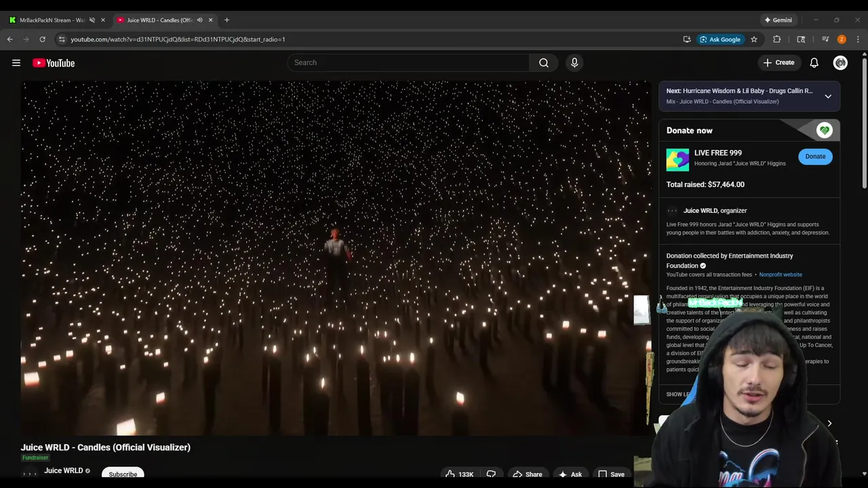Viewport: 868px width, 488px height.
Task: Open Chrome extensions puzzle icon
Action: coord(777,39)
